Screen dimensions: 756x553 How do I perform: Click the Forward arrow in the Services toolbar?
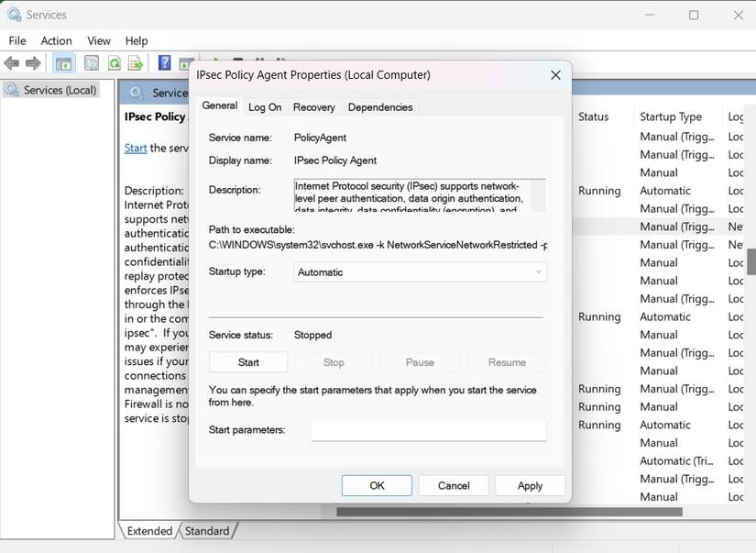[x=33, y=62]
